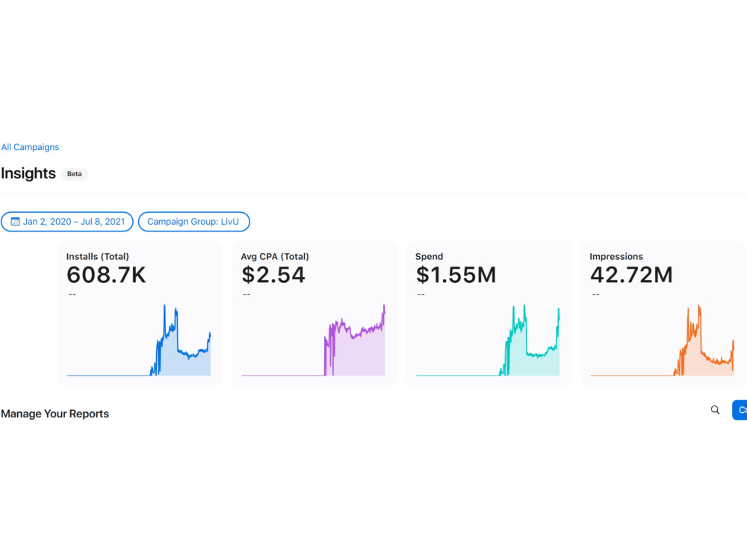
Task: Click the purple Avg CPA trend chart
Action: click(x=314, y=340)
